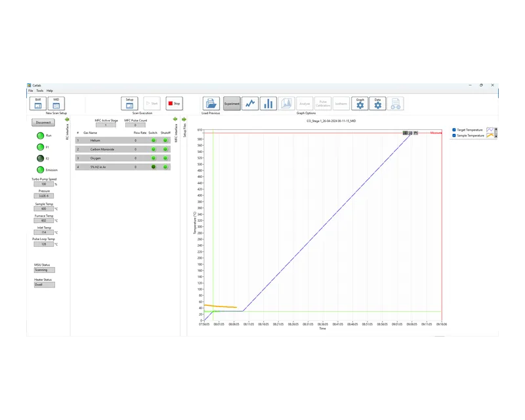The width and height of the screenshot is (525, 420).
Task: Open the Help menu
Action: [50, 91]
